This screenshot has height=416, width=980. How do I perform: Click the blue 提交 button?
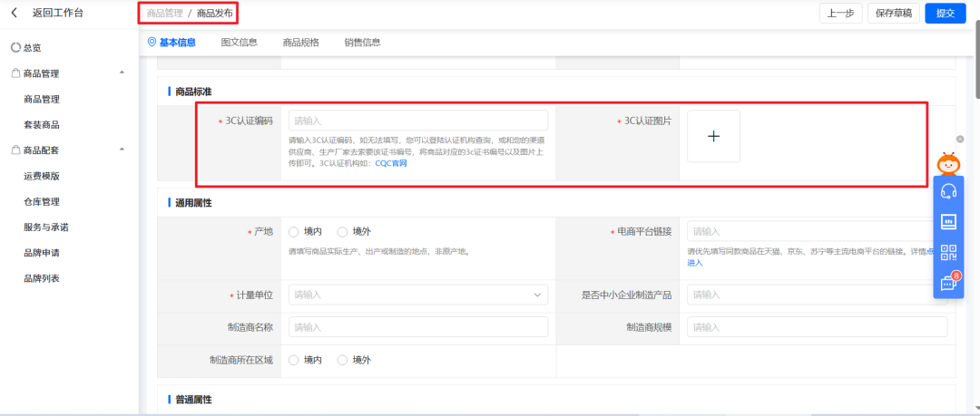pyautogui.click(x=945, y=13)
